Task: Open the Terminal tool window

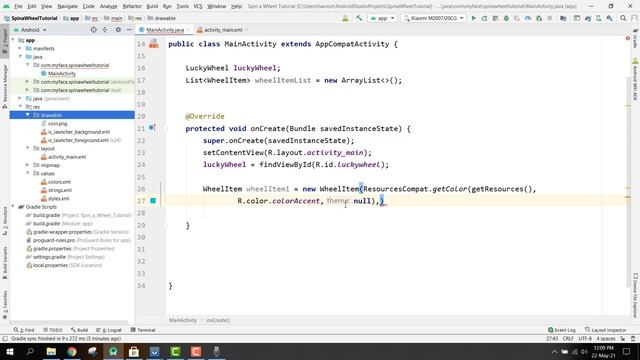Action: pyautogui.click(x=143, y=330)
